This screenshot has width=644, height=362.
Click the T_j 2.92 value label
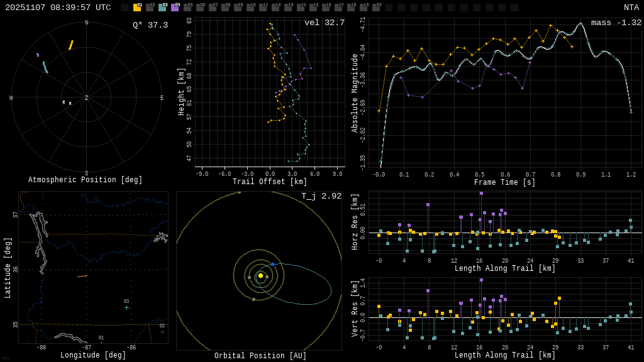322,196
